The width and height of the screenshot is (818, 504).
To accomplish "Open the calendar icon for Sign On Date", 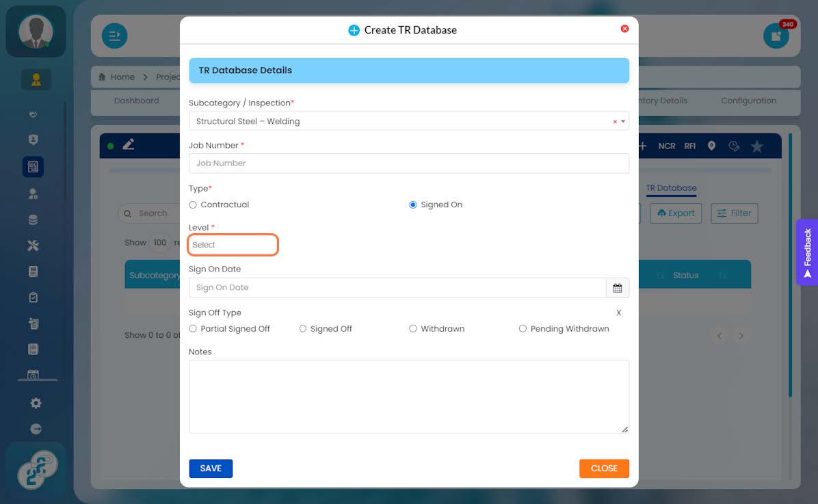I will click(617, 288).
